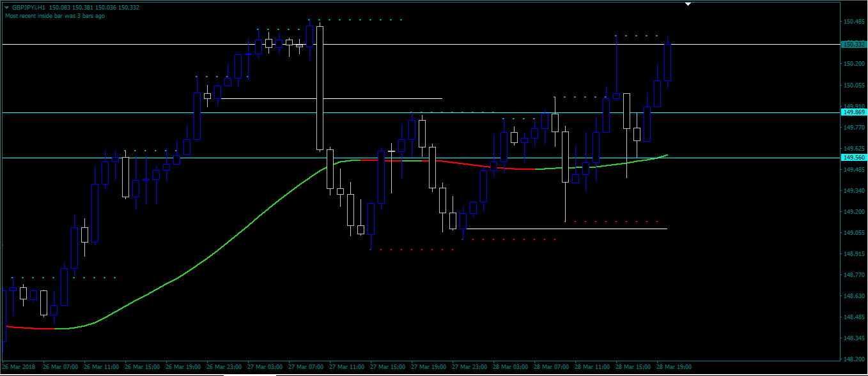This screenshot has width=868, height=376.
Task: Click the 148.200 price scale value
Action: (855, 359)
